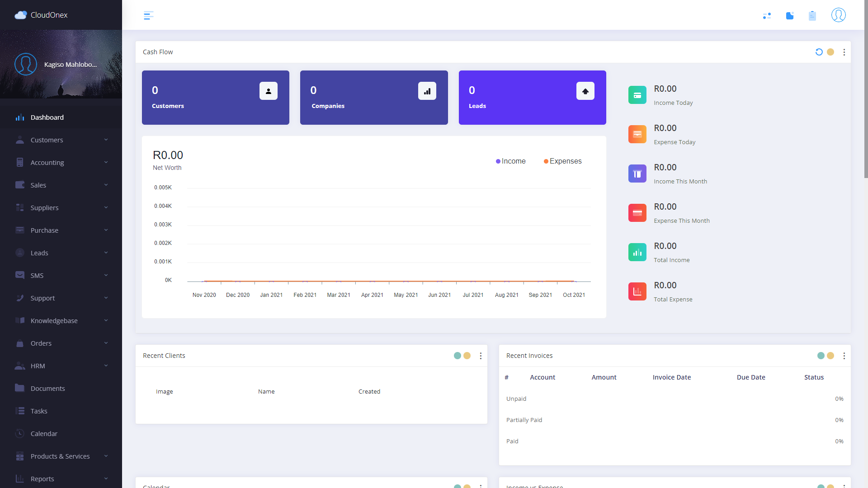Toggle Income series in chart legend
Image resolution: width=868 pixels, height=488 pixels.
511,161
